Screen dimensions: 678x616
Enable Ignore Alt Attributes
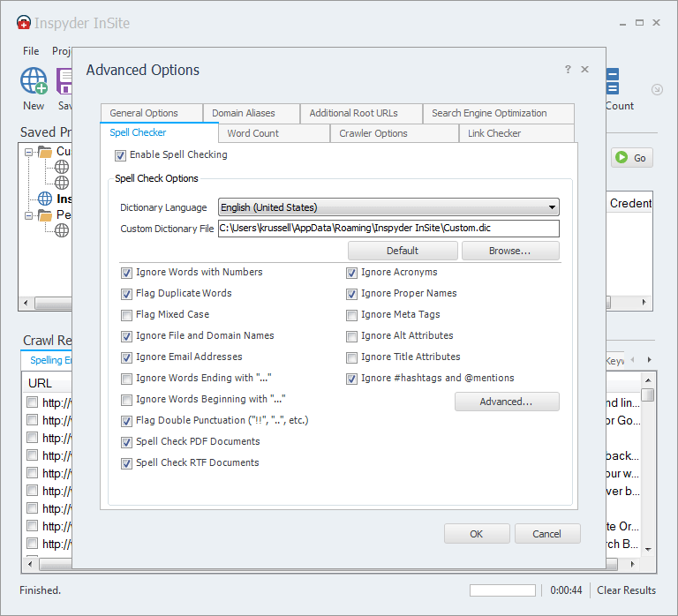point(351,336)
